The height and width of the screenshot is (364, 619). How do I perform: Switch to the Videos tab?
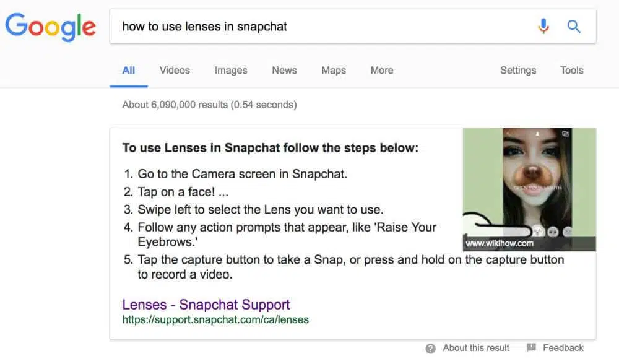click(x=175, y=70)
